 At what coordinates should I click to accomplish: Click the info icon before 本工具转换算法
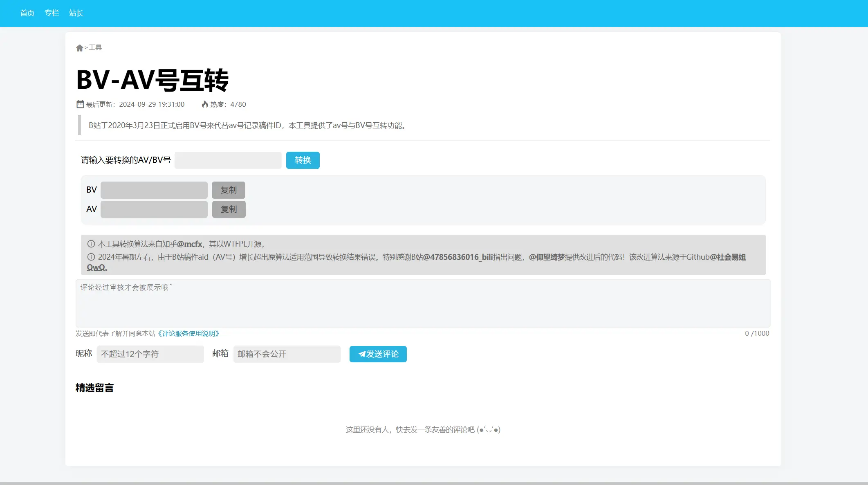(91, 244)
